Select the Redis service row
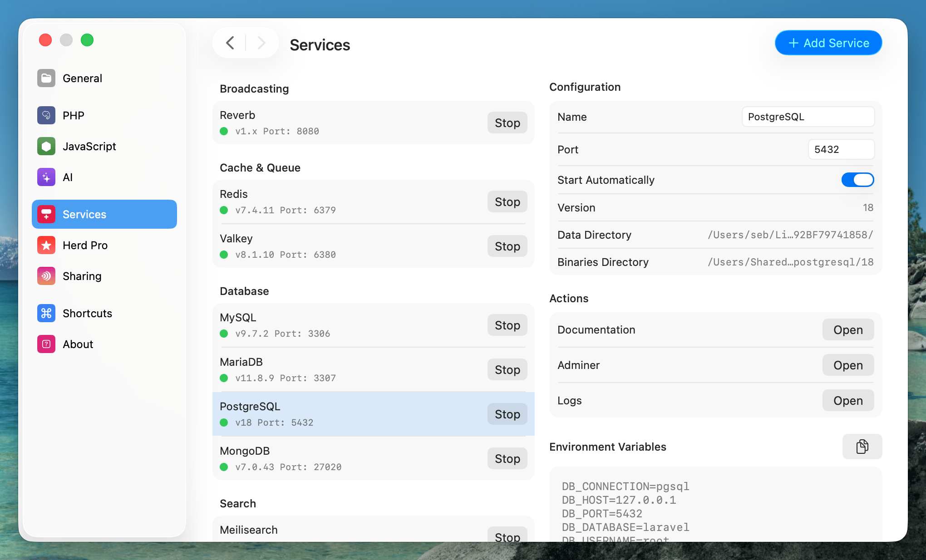The height and width of the screenshot is (560, 926). (x=373, y=201)
